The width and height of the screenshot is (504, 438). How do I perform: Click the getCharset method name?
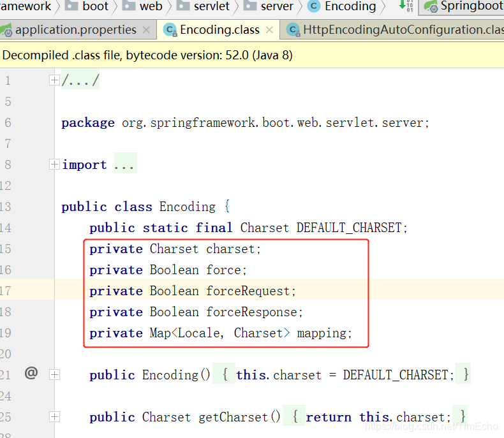pos(233,417)
